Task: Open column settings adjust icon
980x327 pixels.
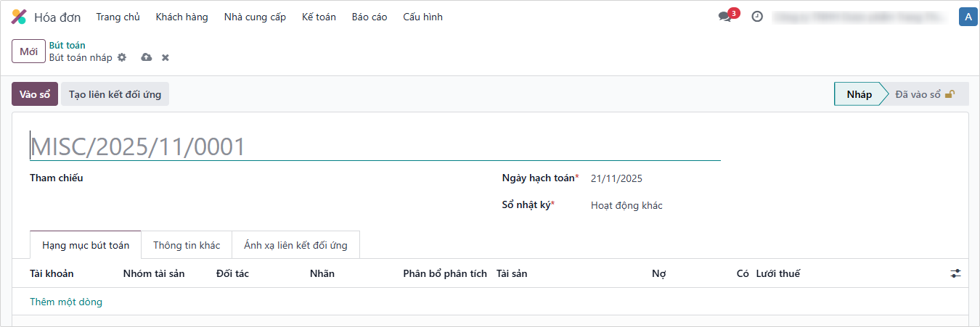Action: point(955,273)
